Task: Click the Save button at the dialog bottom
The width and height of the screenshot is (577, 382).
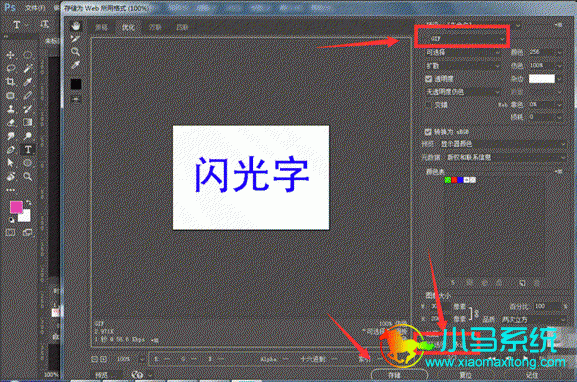Action: pos(399,375)
